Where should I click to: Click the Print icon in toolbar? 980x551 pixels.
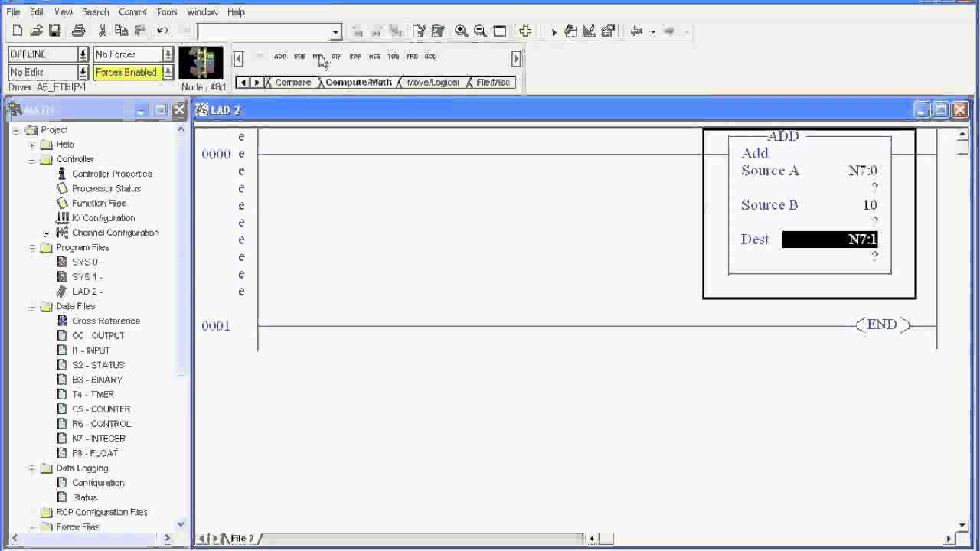78,31
